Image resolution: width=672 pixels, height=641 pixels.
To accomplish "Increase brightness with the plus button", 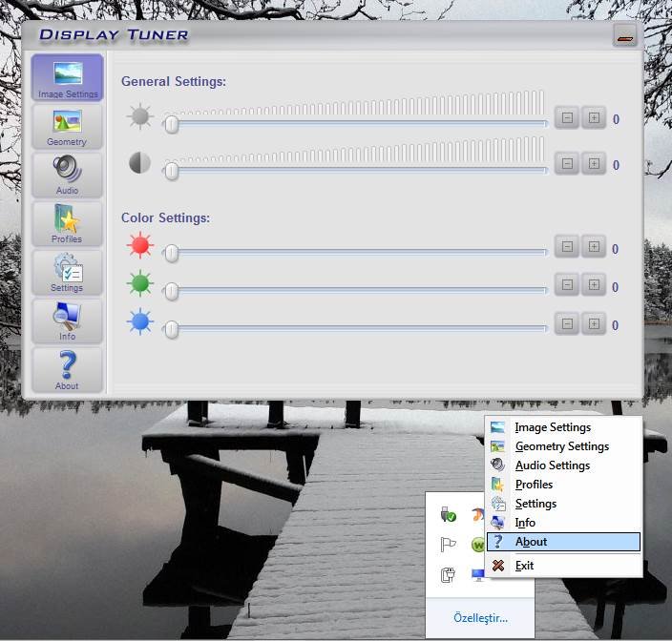I will coord(594,117).
